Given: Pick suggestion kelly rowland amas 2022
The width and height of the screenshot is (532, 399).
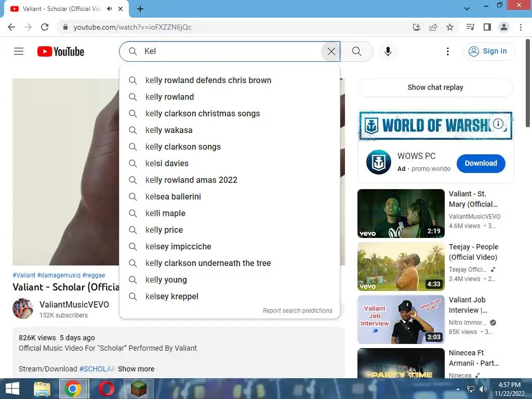Looking at the screenshot, I should point(229,180).
